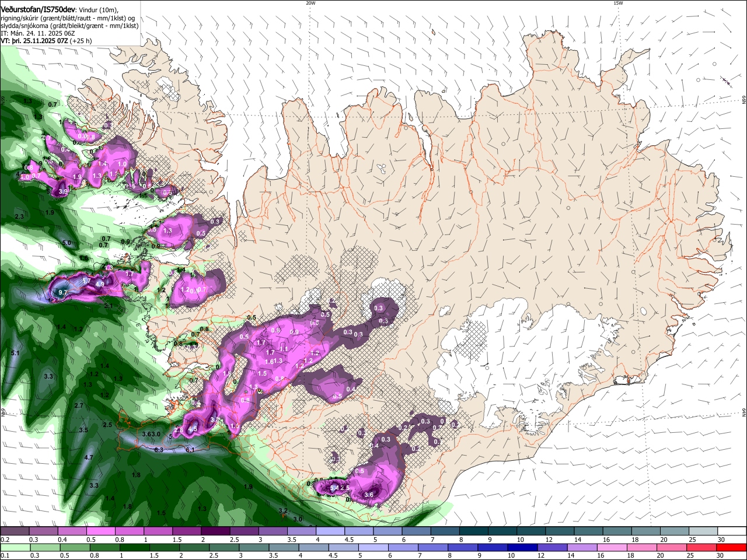Click the 2.3 value in the green area
Screen dimensions: 747x560
[19, 216]
